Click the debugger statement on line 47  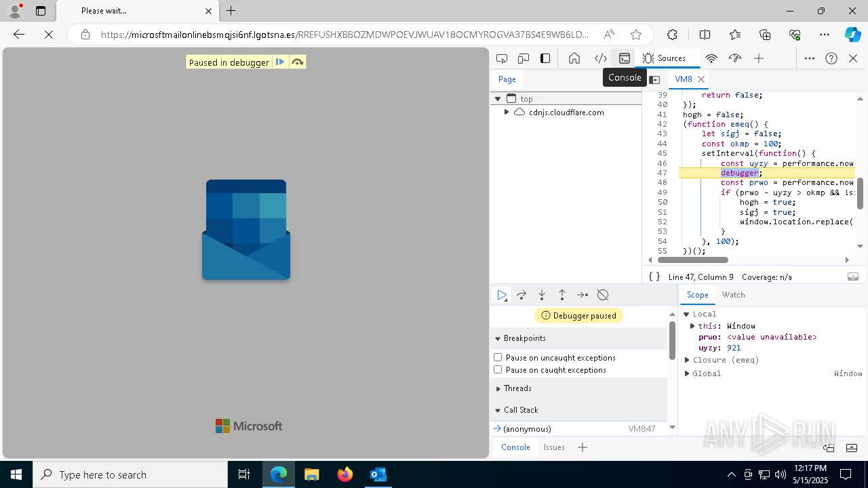pyautogui.click(x=739, y=173)
